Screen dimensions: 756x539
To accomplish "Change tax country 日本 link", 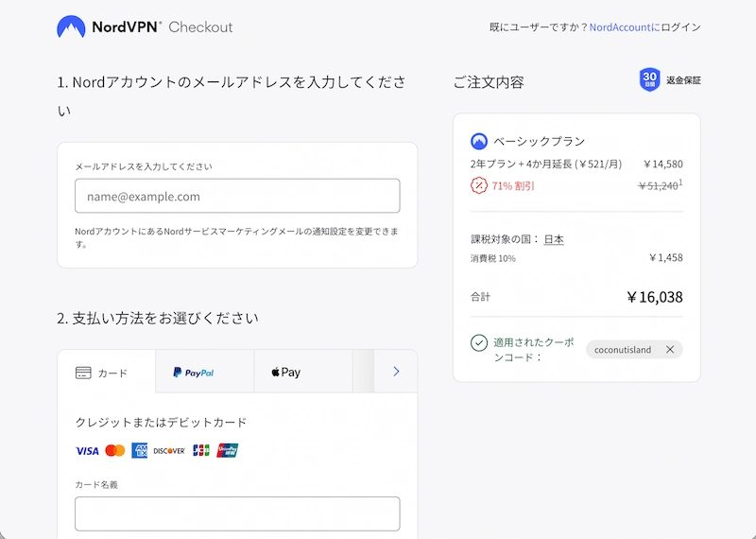I will pos(554,239).
